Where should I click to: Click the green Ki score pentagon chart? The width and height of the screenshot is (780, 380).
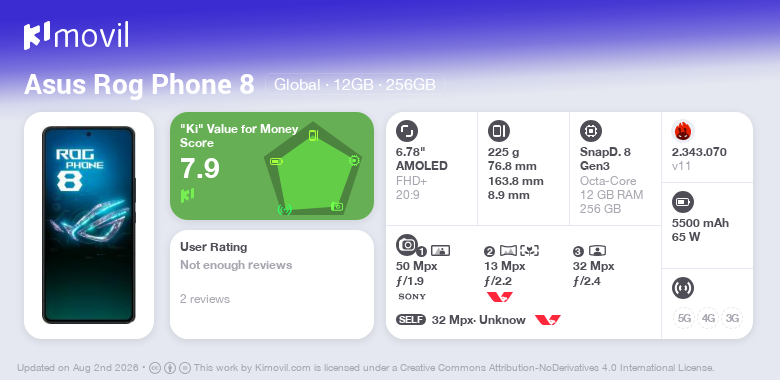click(x=312, y=168)
